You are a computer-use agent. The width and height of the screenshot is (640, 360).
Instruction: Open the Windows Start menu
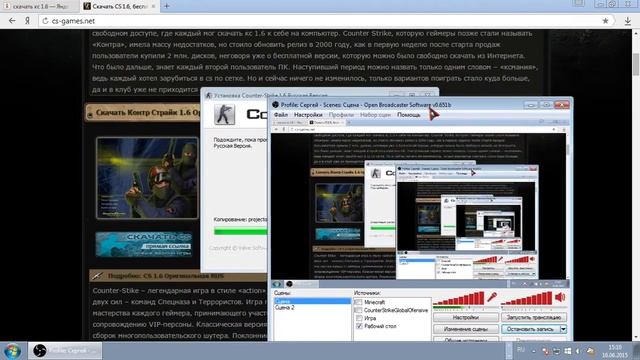click(x=12, y=351)
